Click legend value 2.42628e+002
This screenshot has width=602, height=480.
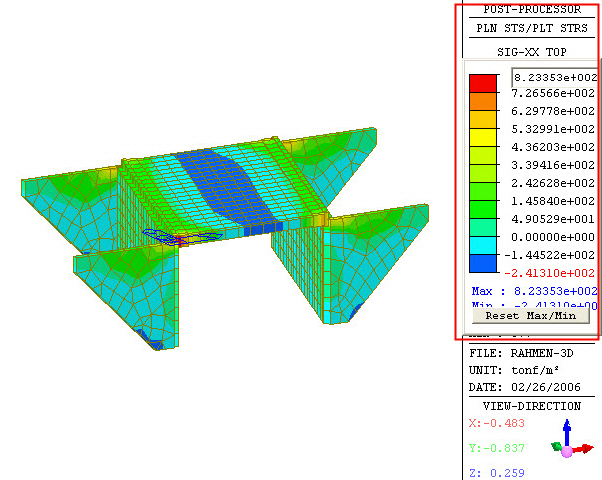[553, 183]
